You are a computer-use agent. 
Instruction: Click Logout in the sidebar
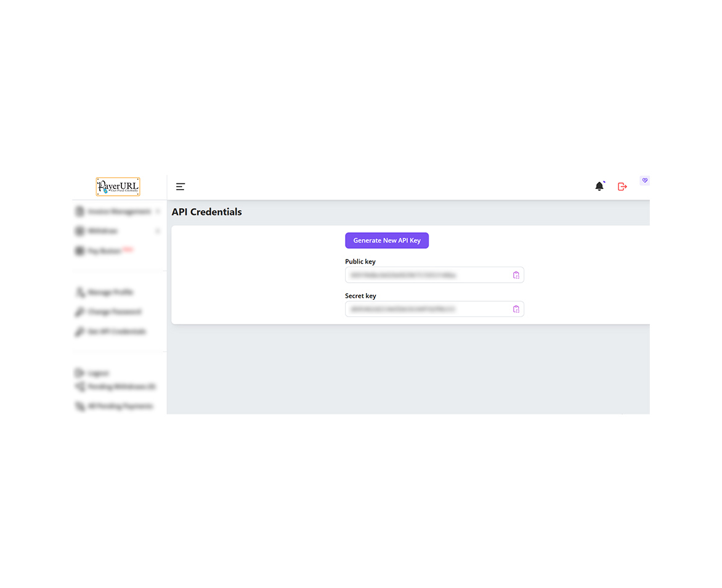98,373
